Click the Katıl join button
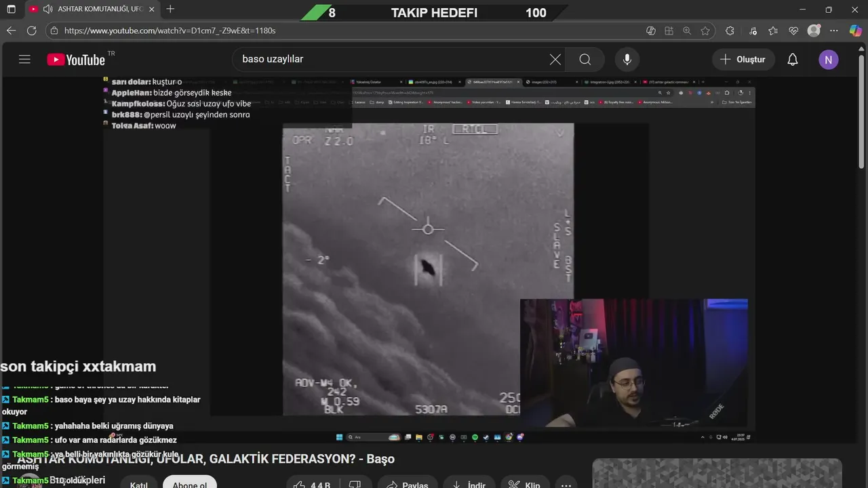The height and width of the screenshot is (488, 868). 139,484
